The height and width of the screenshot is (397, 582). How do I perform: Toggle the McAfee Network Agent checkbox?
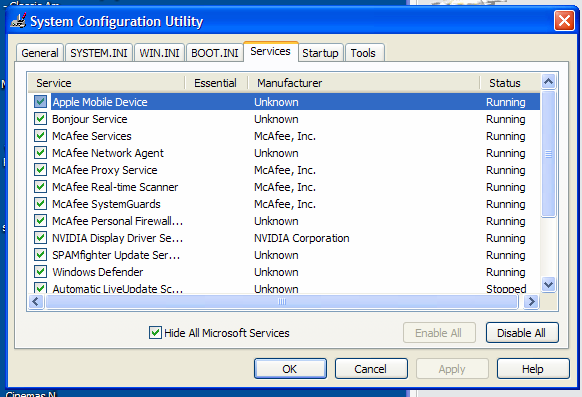click(x=40, y=153)
